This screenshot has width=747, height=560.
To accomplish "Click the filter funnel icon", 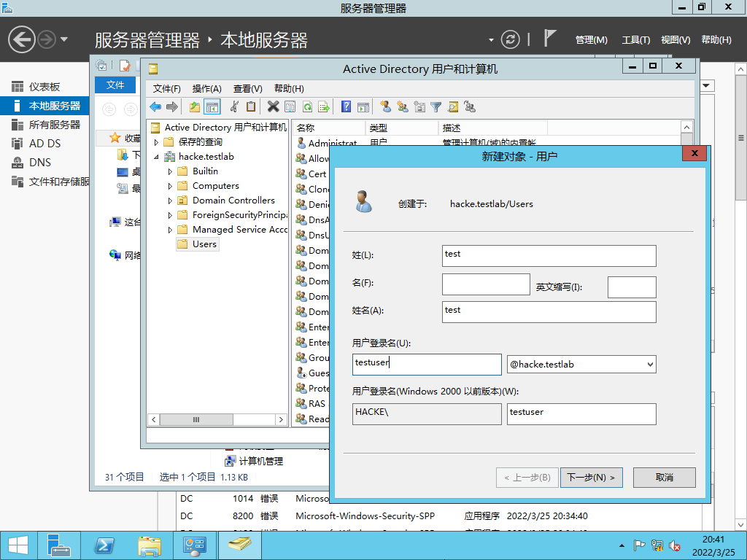I will pyautogui.click(x=436, y=107).
